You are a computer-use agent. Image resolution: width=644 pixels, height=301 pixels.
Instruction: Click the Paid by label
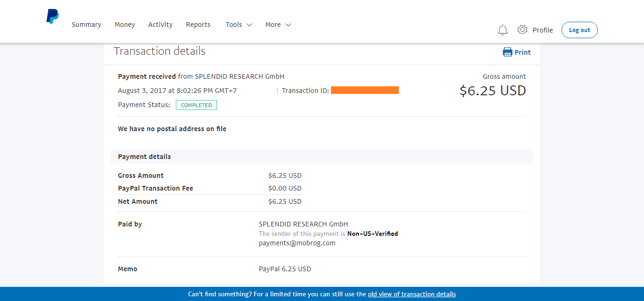tap(130, 224)
